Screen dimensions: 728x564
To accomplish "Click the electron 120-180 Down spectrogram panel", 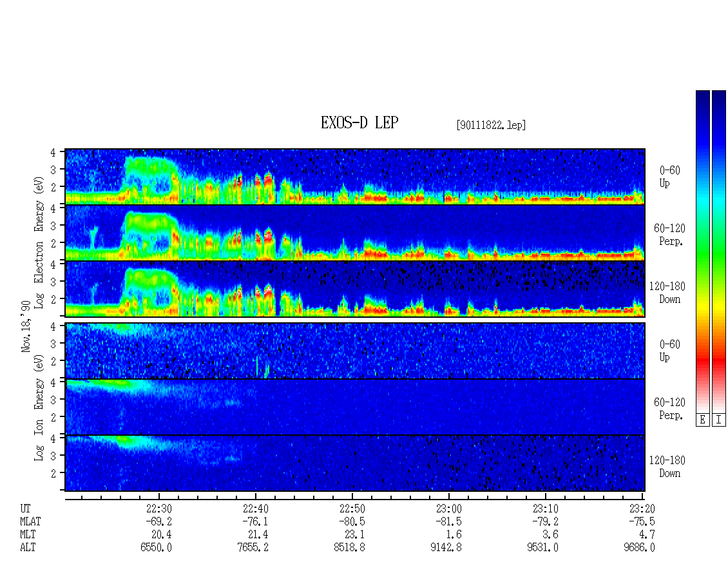I will tap(355, 289).
